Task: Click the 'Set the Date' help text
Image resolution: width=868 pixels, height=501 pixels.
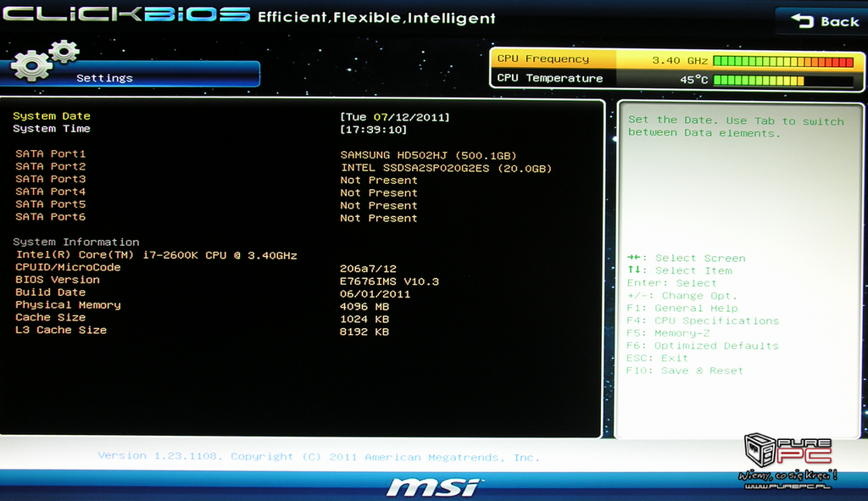Action: 736,127
